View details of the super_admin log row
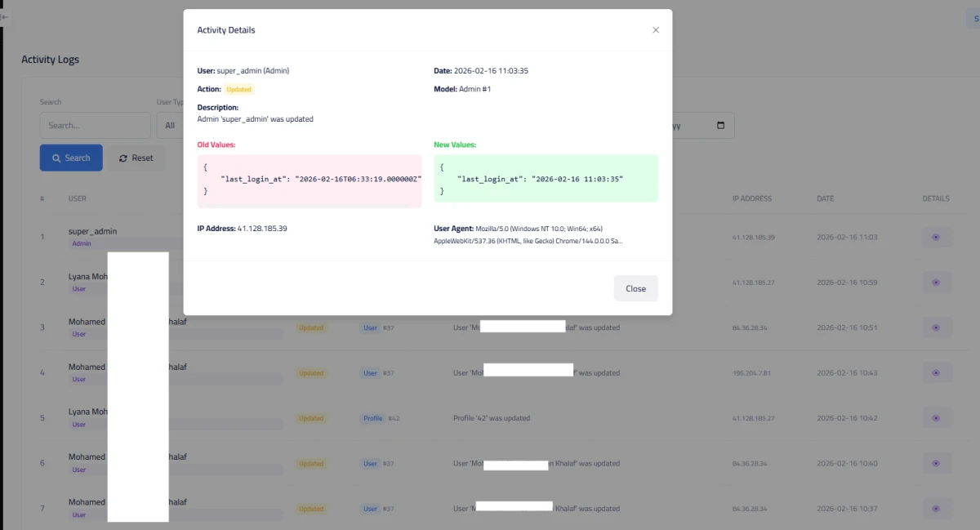Screen dimensions: 980x530 (x=936, y=238)
